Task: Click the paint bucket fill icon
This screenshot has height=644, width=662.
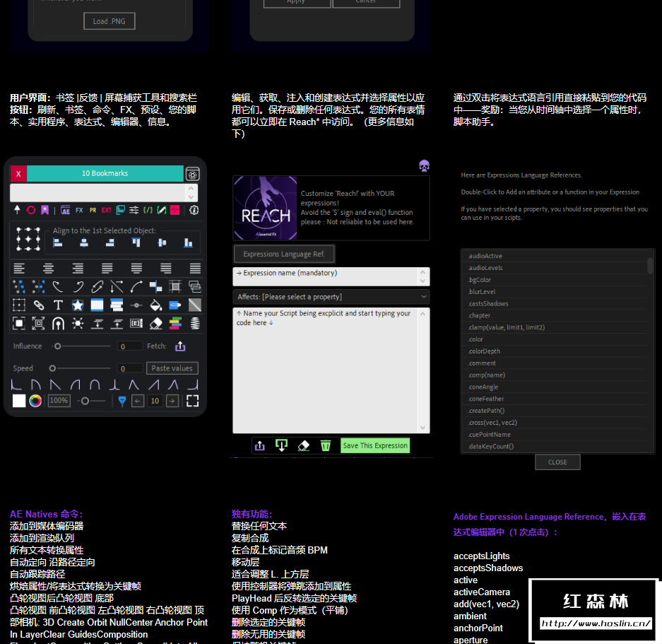Action: [x=156, y=305]
